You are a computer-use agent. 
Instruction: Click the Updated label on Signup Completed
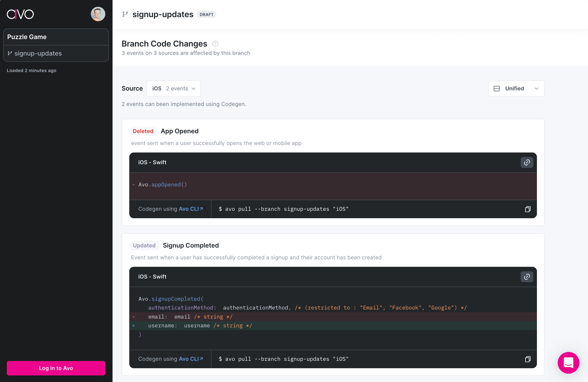[144, 245]
